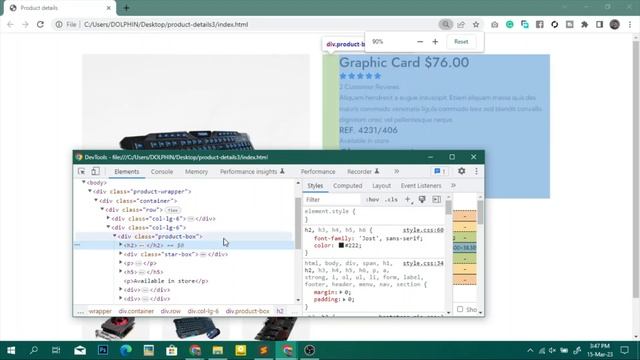Select div.row in the breadcrumb bar

click(x=171, y=311)
